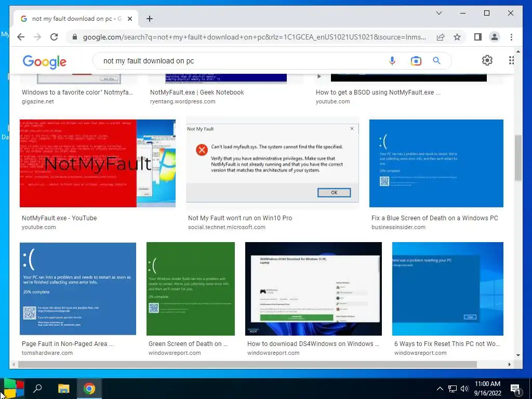Click the address bar URL
532x399 pixels.
pyautogui.click(x=254, y=37)
